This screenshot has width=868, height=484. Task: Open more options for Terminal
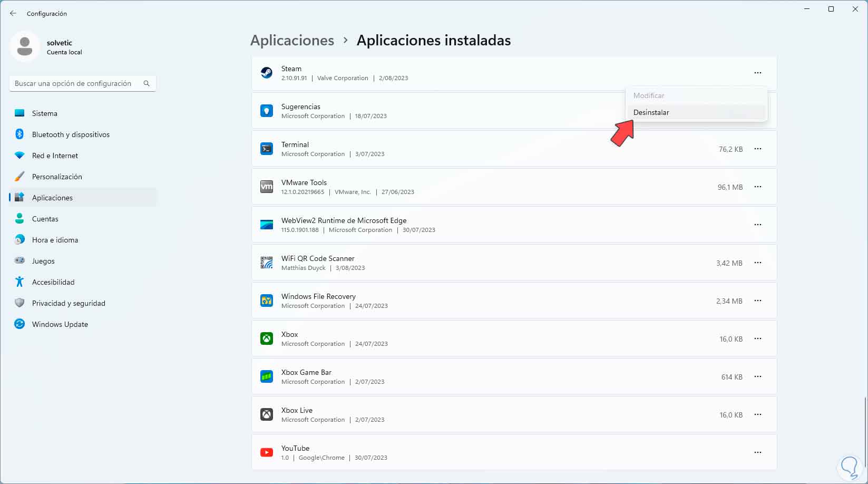click(x=758, y=149)
